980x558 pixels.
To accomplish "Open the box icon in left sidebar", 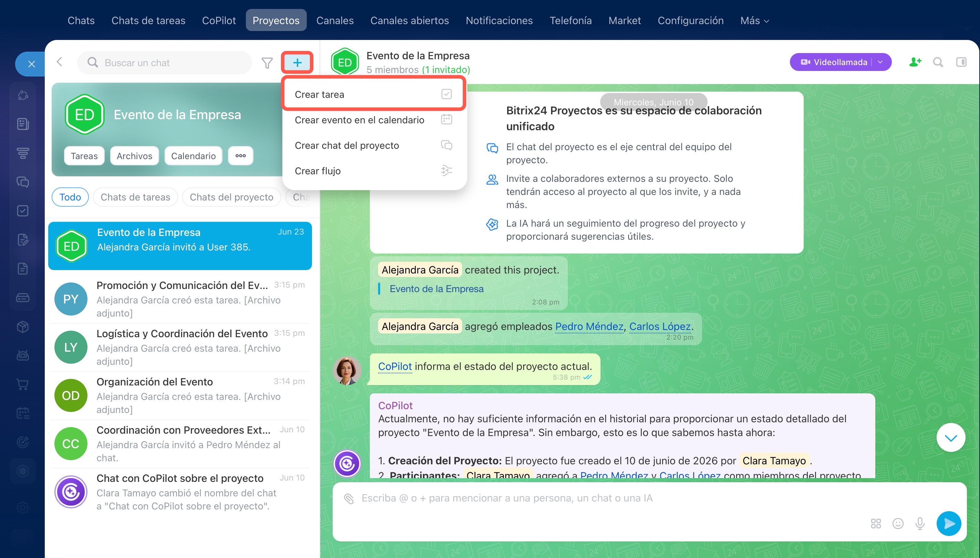I will coord(23,327).
